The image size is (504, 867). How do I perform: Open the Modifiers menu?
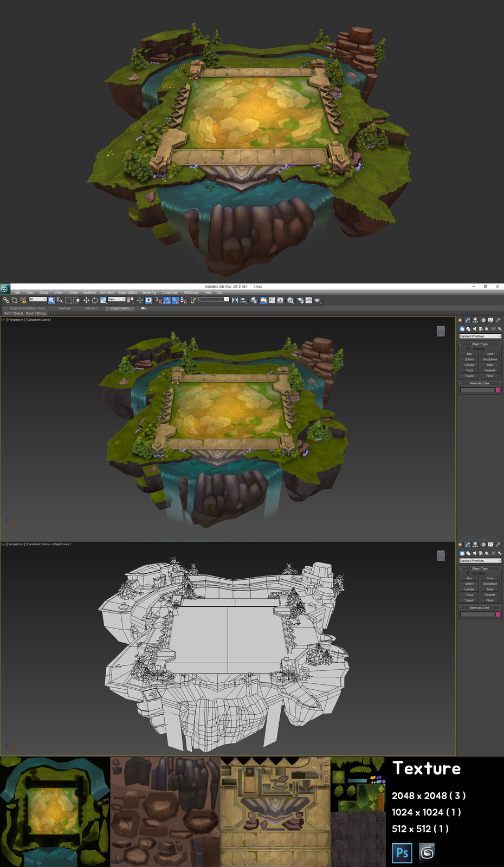pos(89,293)
